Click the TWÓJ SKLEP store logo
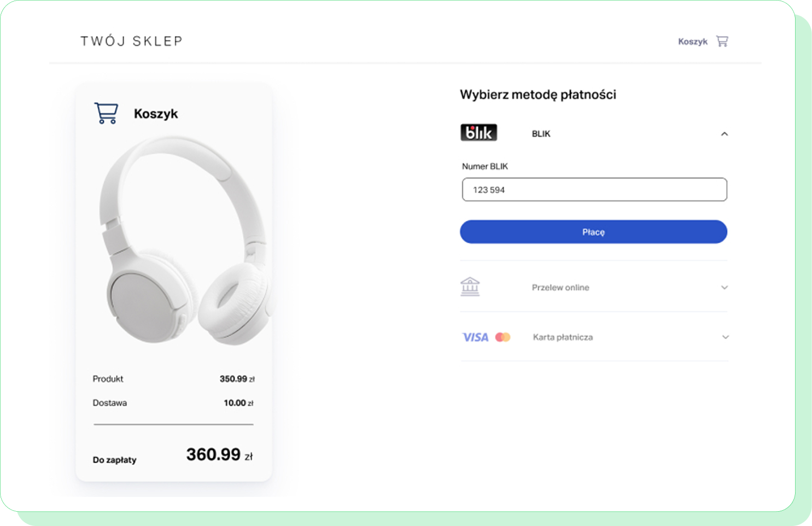 click(x=132, y=42)
